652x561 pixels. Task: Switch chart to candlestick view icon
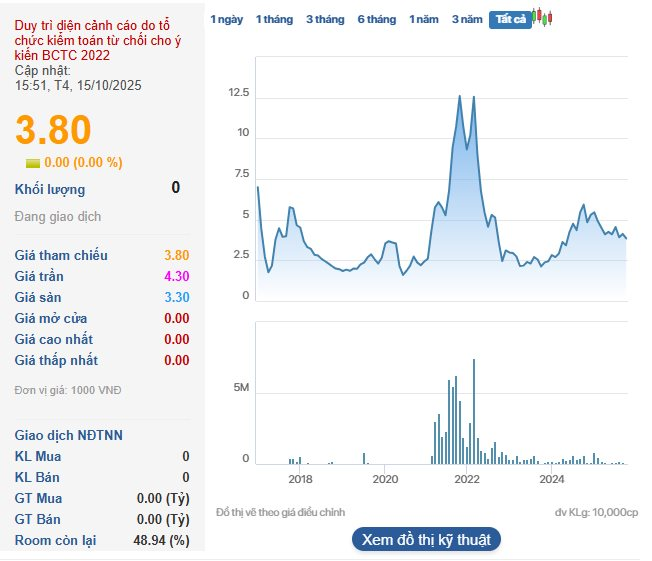(543, 18)
